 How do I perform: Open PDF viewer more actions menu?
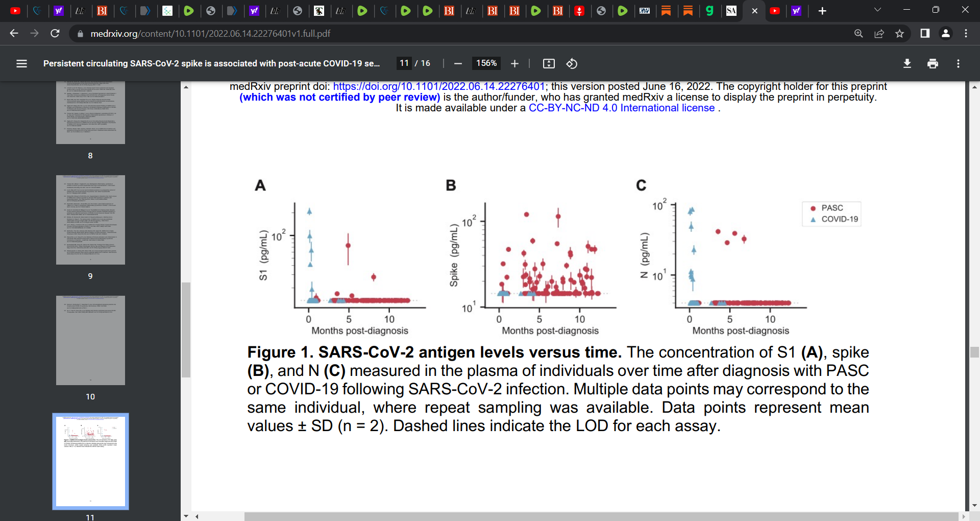[x=958, y=63]
